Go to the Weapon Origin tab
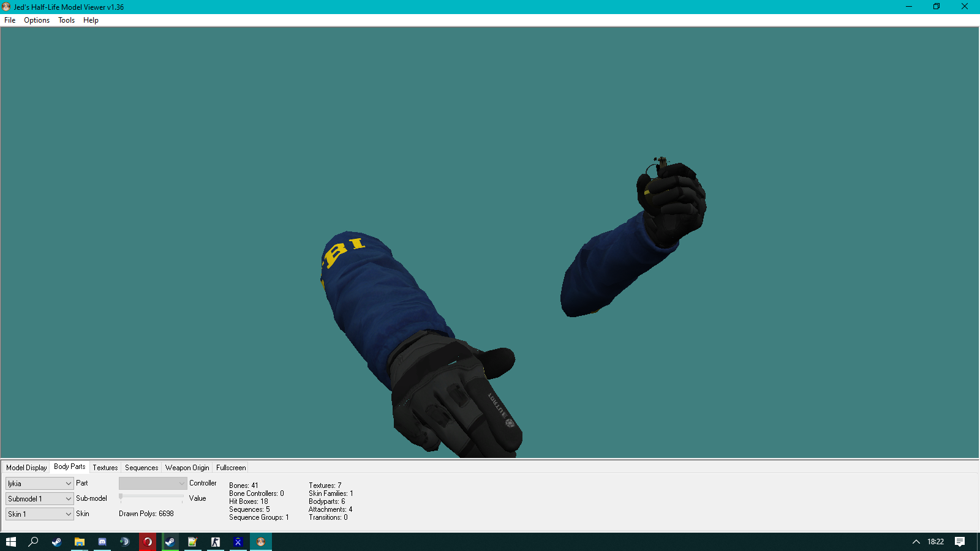 point(187,468)
